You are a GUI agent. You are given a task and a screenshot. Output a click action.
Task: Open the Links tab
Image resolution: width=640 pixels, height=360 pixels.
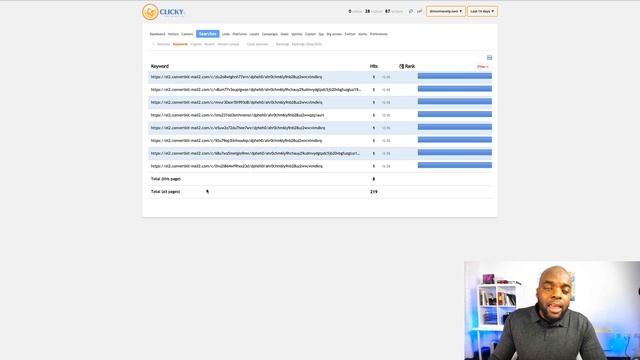tap(226, 34)
